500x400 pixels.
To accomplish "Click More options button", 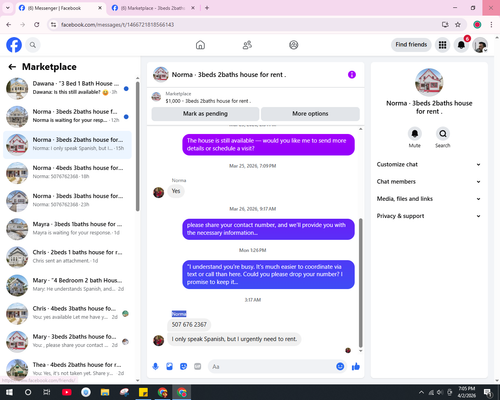I will click(310, 114).
